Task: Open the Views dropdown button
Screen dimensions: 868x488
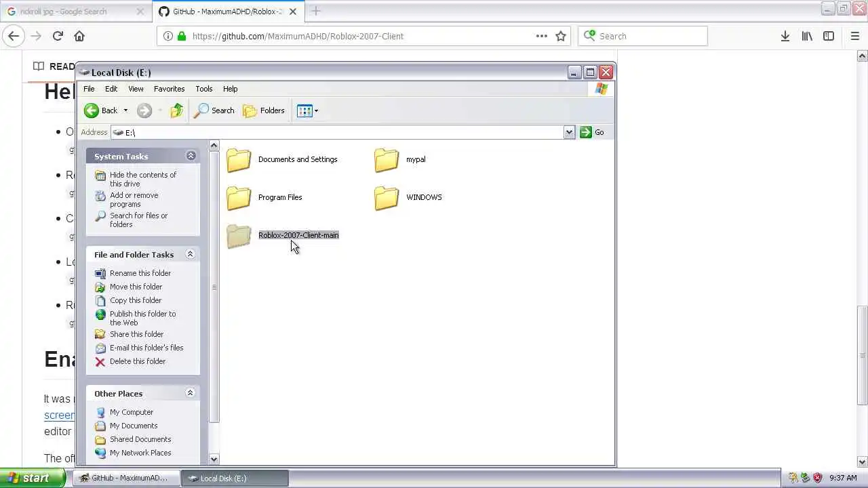Action: [x=307, y=110]
